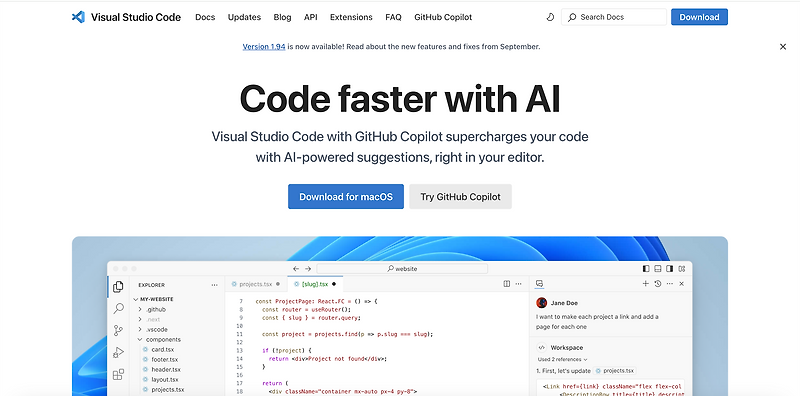Open the Explorer files icon in activity bar
Screen dimensions: 800x396
[x=118, y=287]
